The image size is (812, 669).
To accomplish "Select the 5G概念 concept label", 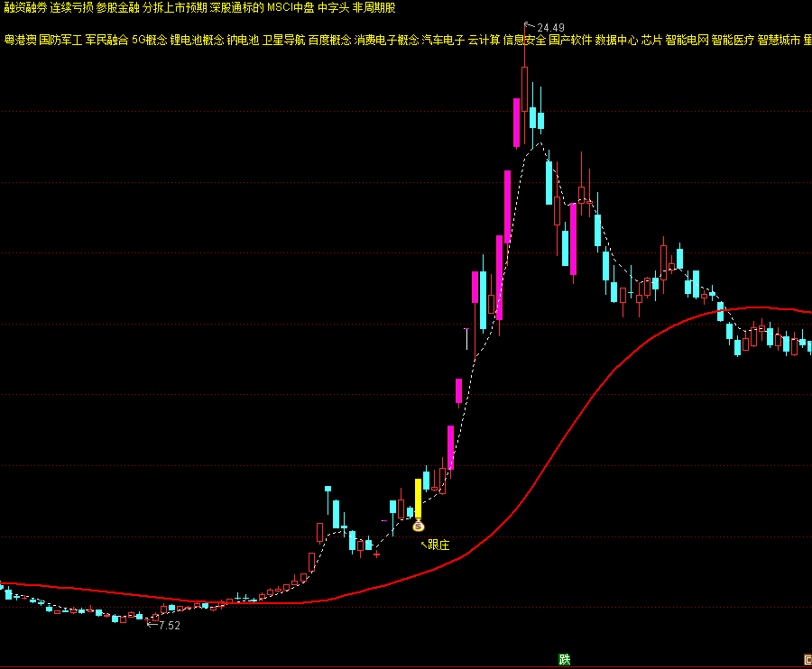I will (150, 40).
